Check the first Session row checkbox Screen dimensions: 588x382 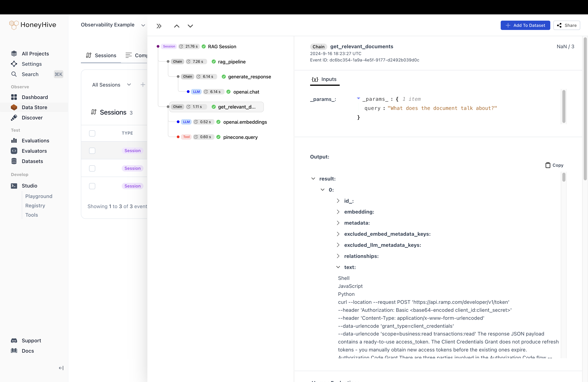pyautogui.click(x=92, y=151)
